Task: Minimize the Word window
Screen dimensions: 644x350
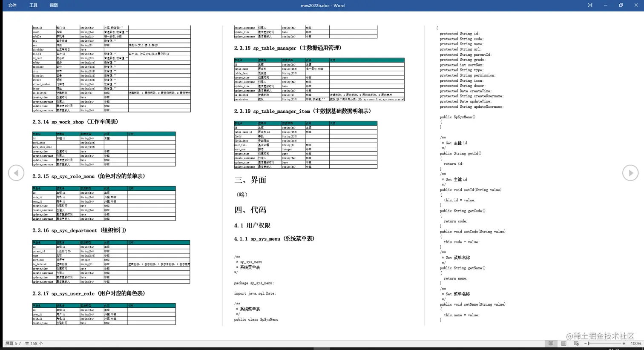Action: pos(605,5)
